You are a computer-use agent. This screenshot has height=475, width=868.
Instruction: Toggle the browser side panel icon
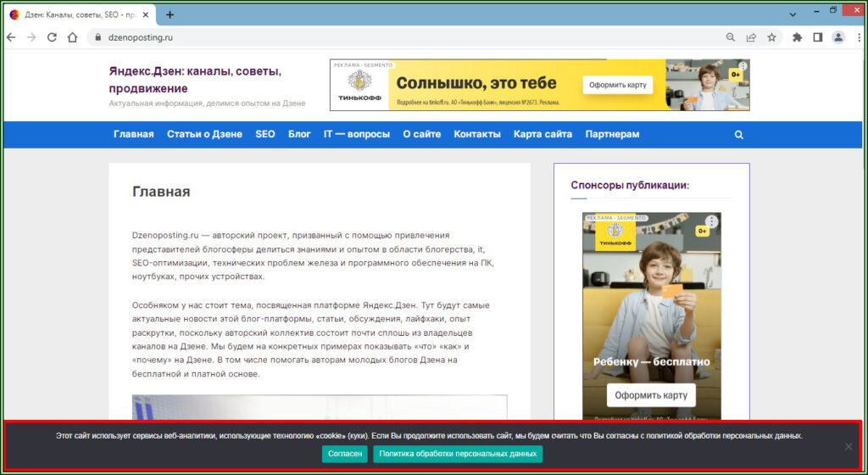(818, 37)
